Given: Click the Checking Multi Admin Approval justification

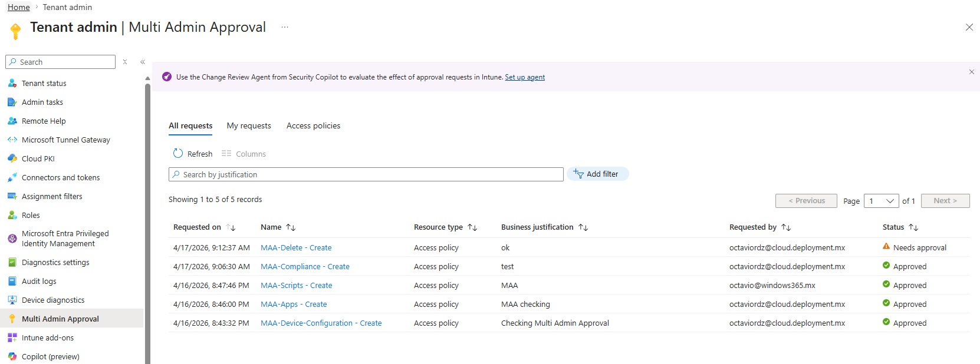Looking at the screenshot, I should click(x=555, y=323).
